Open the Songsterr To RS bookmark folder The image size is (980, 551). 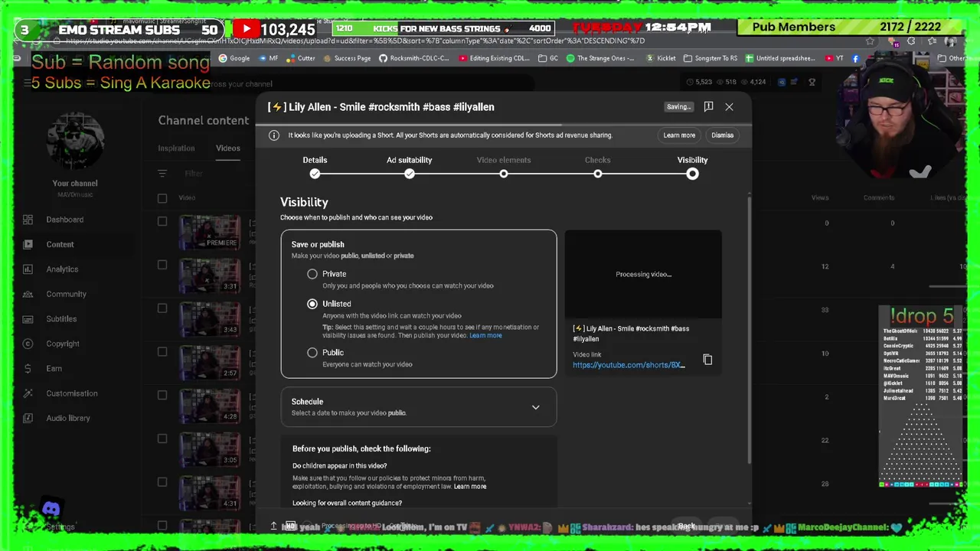[x=710, y=58]
